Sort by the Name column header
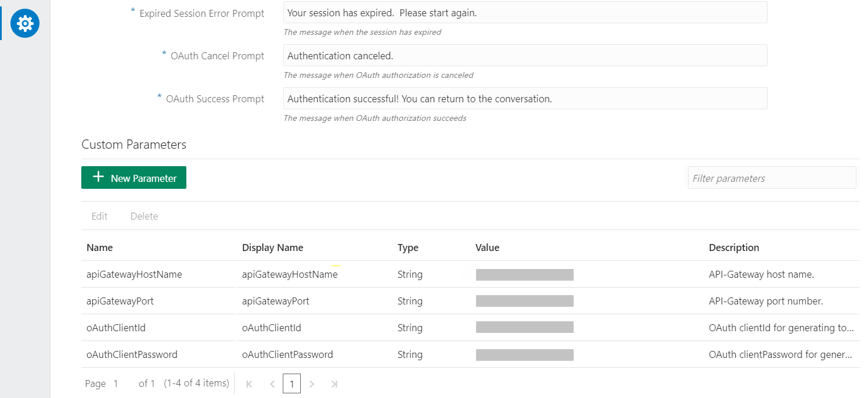This screenshot has width=868, height=398. pos(100,248)
